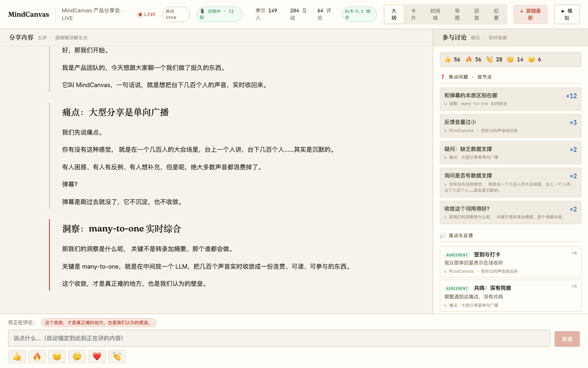Click the thumbs-up count of 56 in discussion panel
The image size is (588, 368).
tap(452, 60)
